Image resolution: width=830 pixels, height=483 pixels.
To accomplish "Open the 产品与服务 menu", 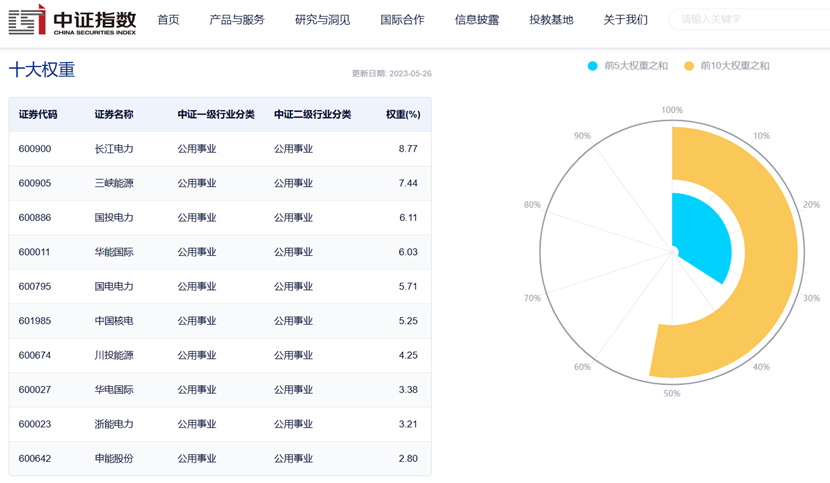I will [237, 20].
